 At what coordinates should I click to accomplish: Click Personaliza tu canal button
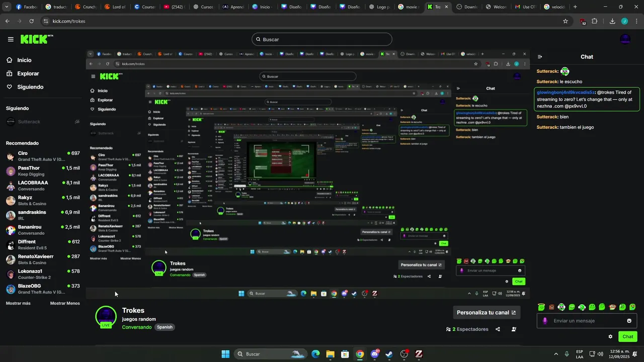(x=486, y=312)
